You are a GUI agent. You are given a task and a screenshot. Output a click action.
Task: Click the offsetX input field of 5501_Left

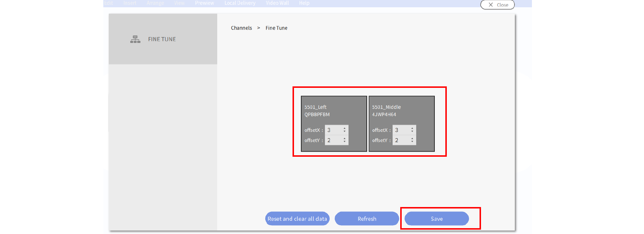333,130
